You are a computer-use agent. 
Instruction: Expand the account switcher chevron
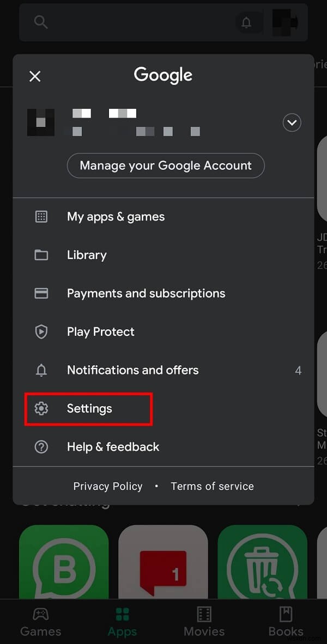pyautogui.click(x=292, y=122)
